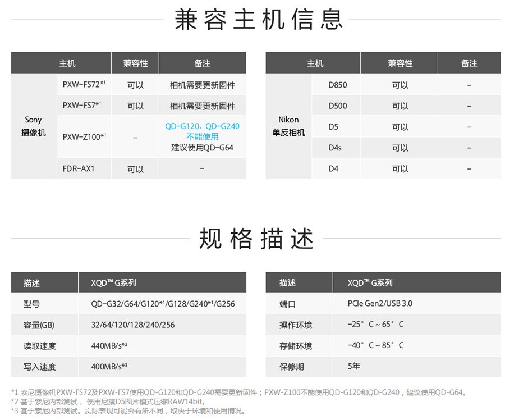505x420 pixels.
Task: Click 相机需要更新固件 in the PXW-FS7 row
Action: 202,106
